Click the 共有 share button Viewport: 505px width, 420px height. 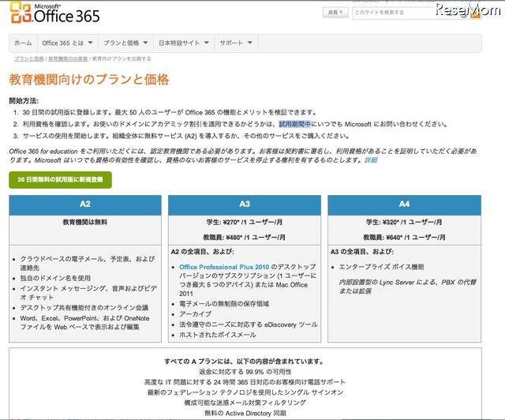tap(335, 13)
